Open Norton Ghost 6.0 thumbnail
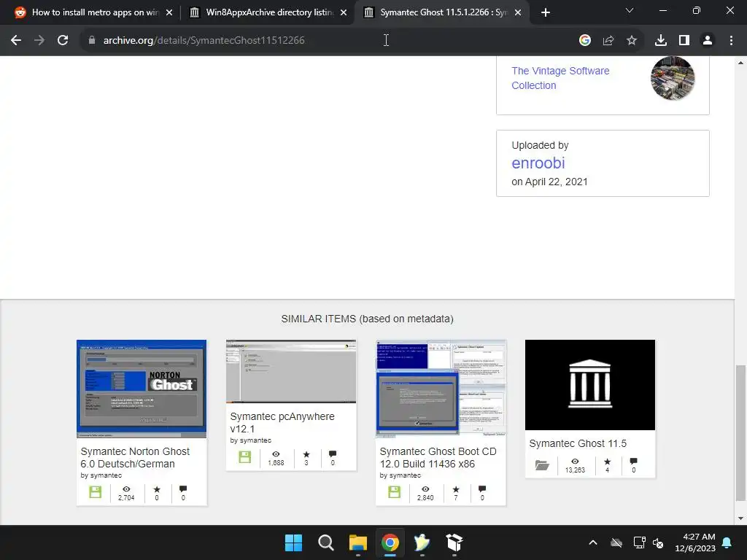Image resolution: width=747 pixels, height=560 pixels. pos(142,389)
